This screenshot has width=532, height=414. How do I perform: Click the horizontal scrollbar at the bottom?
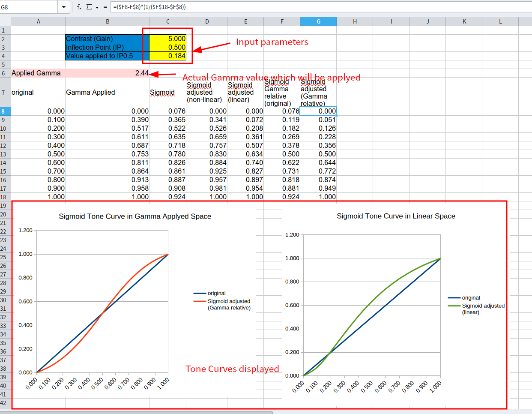point(136,412)
